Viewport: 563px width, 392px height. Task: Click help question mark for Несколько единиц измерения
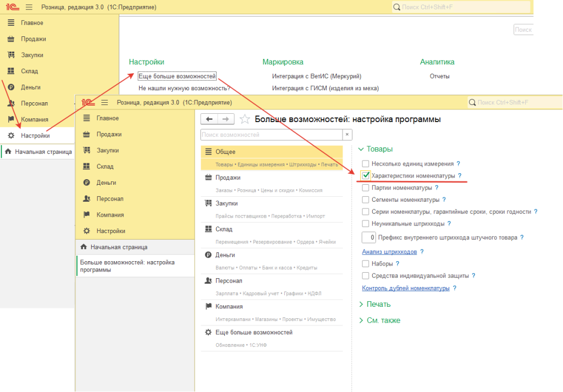coord(458,164)
